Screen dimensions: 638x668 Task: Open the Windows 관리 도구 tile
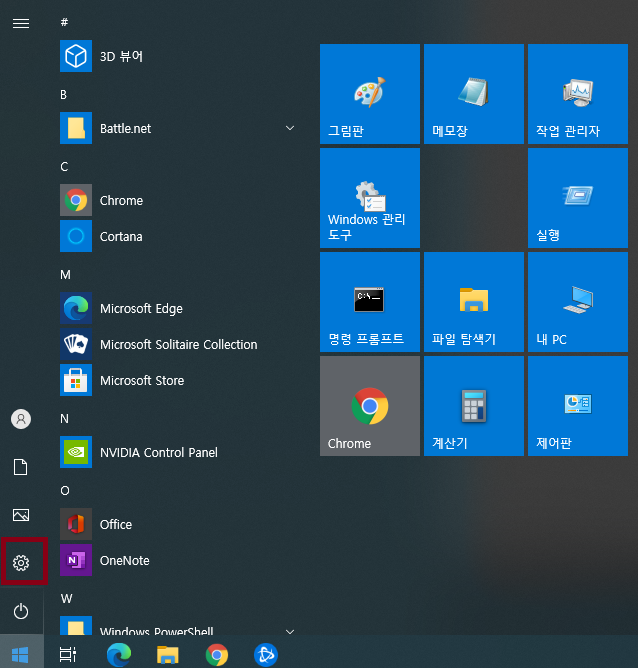point(370,198)
